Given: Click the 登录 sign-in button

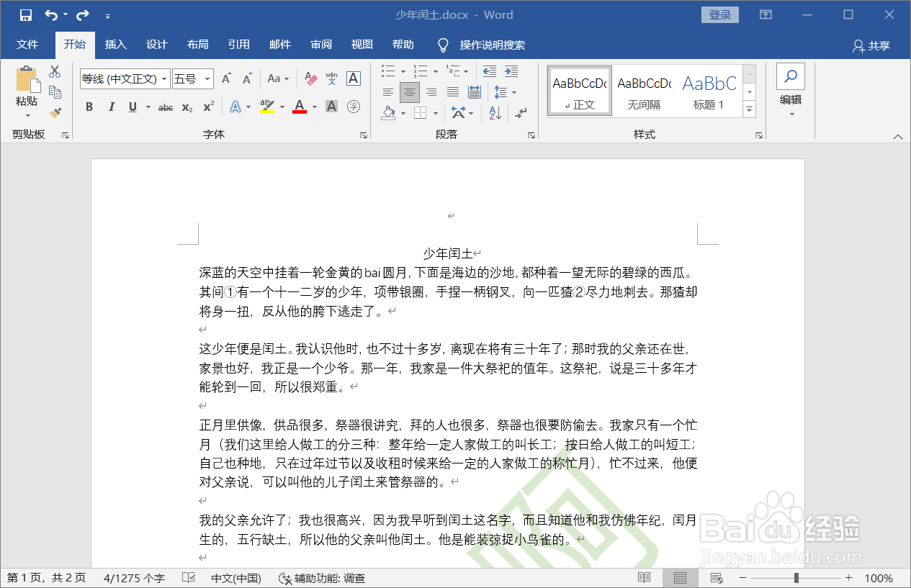Looking at the screenshot, I should click(719, 14).
